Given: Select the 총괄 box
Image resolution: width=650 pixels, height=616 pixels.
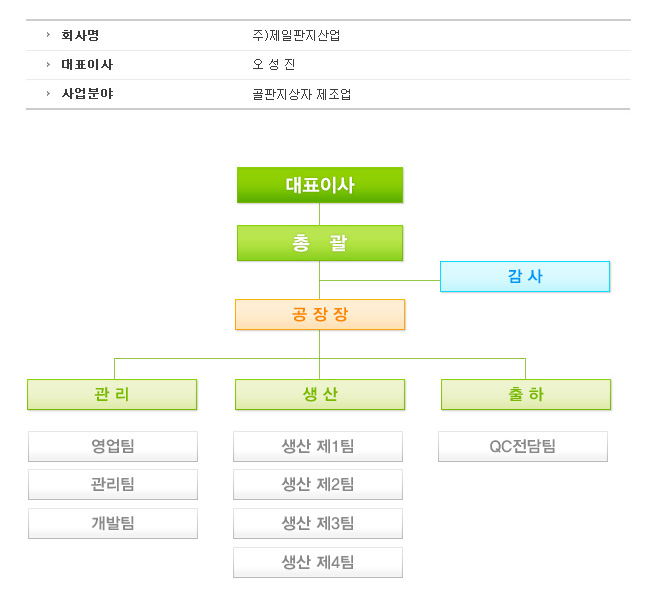Looking at the screenshot, I should click(x=320, y=243).
